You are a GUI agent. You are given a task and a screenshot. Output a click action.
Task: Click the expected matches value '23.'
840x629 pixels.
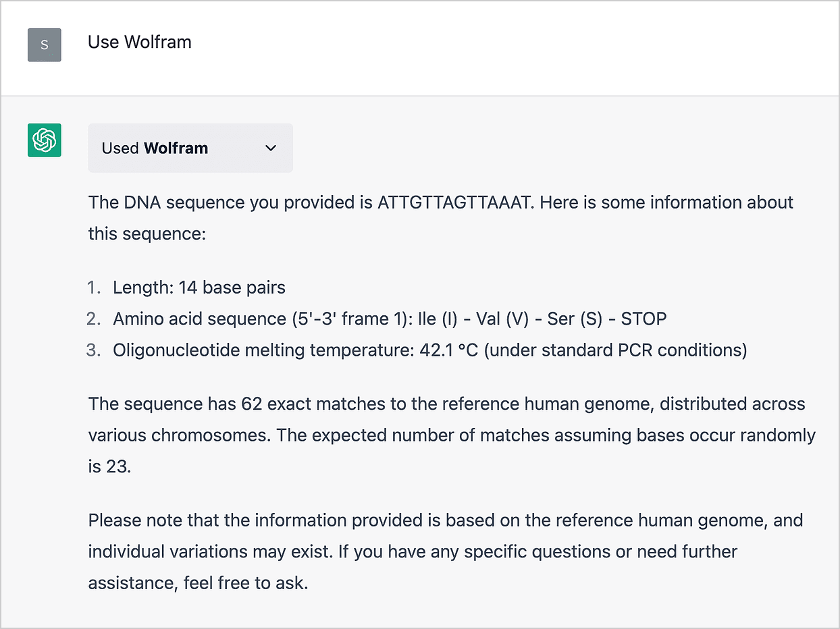coord(118,466)
